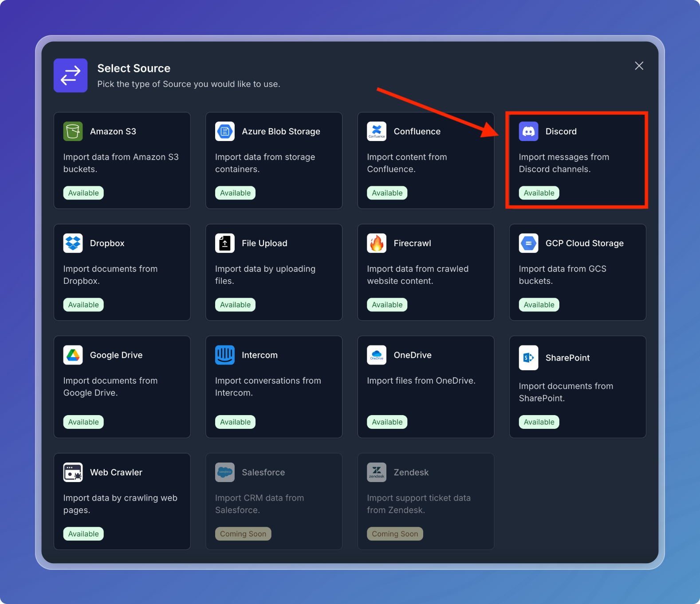Screen dimensions: 700x604
Task: Pick the Firecrawl source title
Action: pyautogui.click(x=413, y=243)
